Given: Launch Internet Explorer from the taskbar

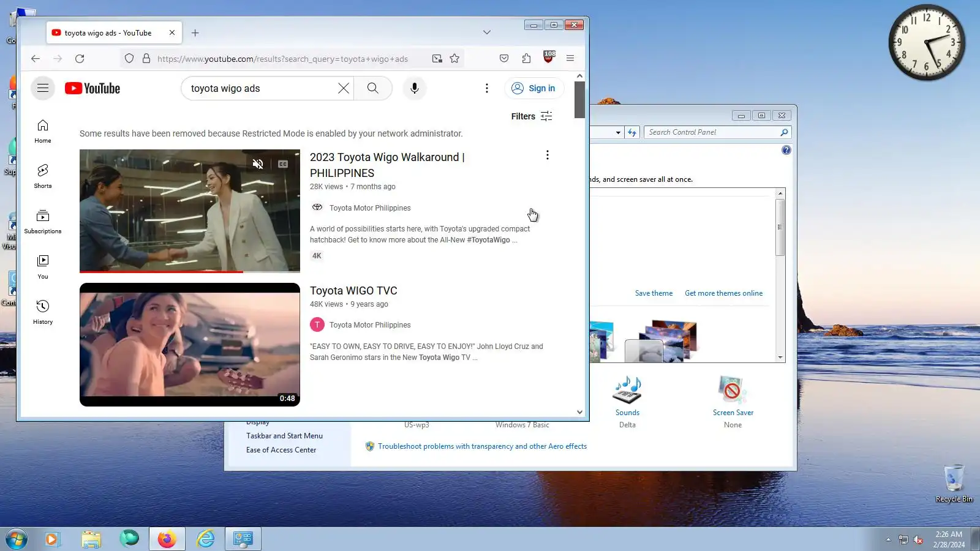Looking at the screenshot, I should pyautogui.click(x=205, y=539).
